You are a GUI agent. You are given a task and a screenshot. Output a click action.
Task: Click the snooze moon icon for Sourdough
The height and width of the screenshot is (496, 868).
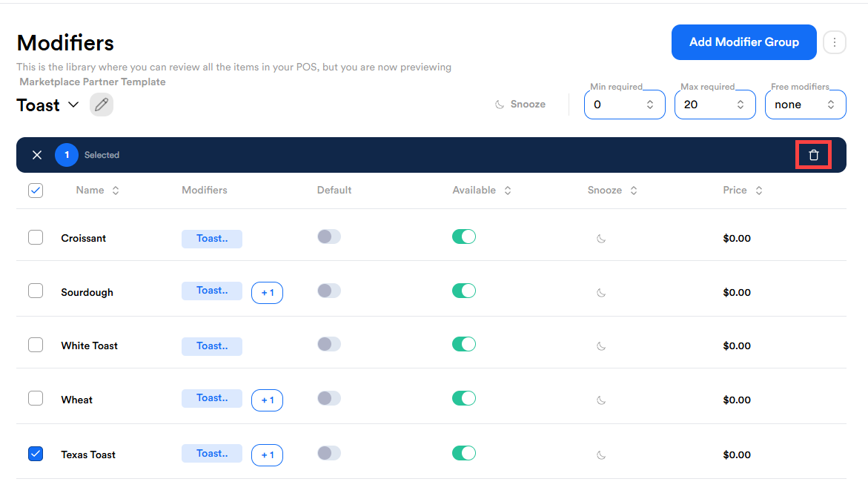602,293
